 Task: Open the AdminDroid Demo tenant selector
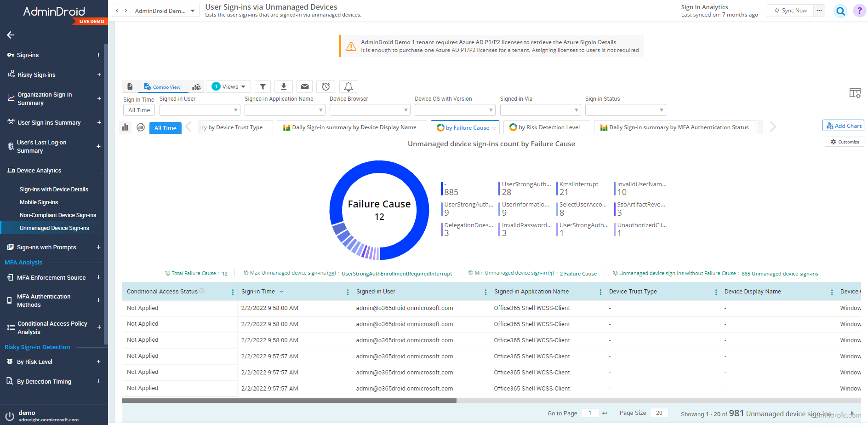pyautogui.click(x=165, y=10)
